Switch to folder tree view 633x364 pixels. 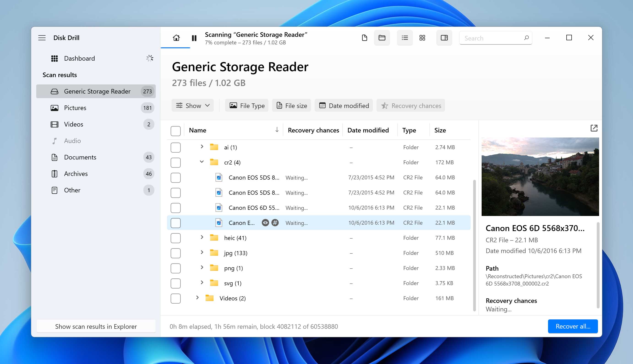tap(382, 38)
